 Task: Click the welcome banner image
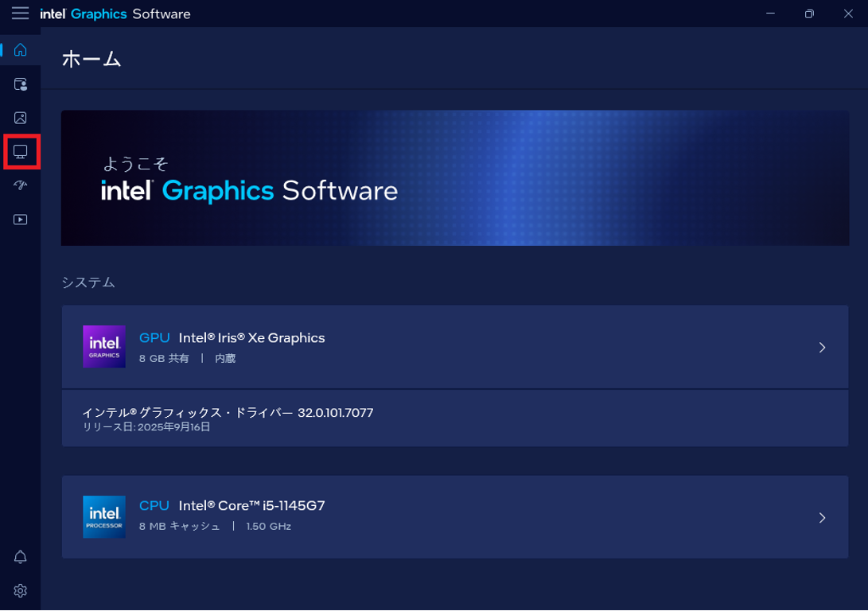coord(455,178)
